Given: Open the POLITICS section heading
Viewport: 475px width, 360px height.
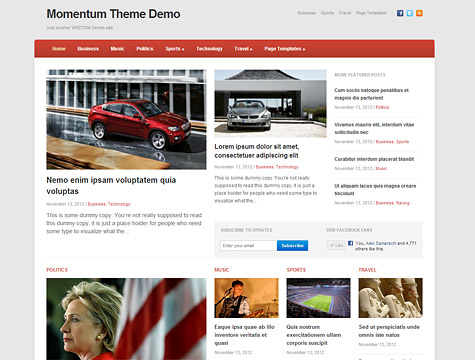Looking at the screenshot, I should click(x=57, y=270).
